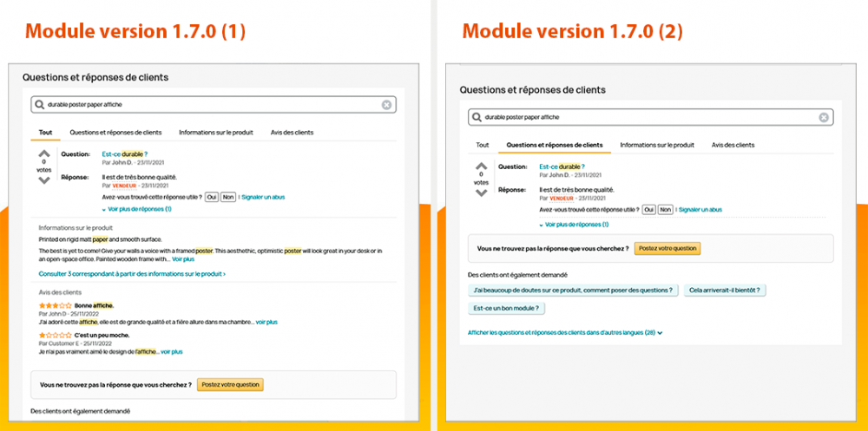Click the magnifier icon in right search box
Viewport: 868px width, 431px height.
477,117
